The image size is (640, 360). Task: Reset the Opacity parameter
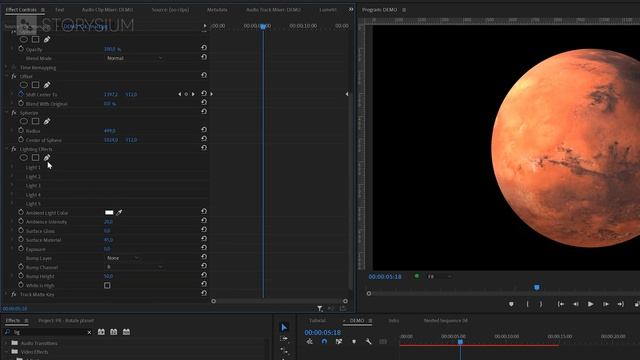[x=204, y=48]
